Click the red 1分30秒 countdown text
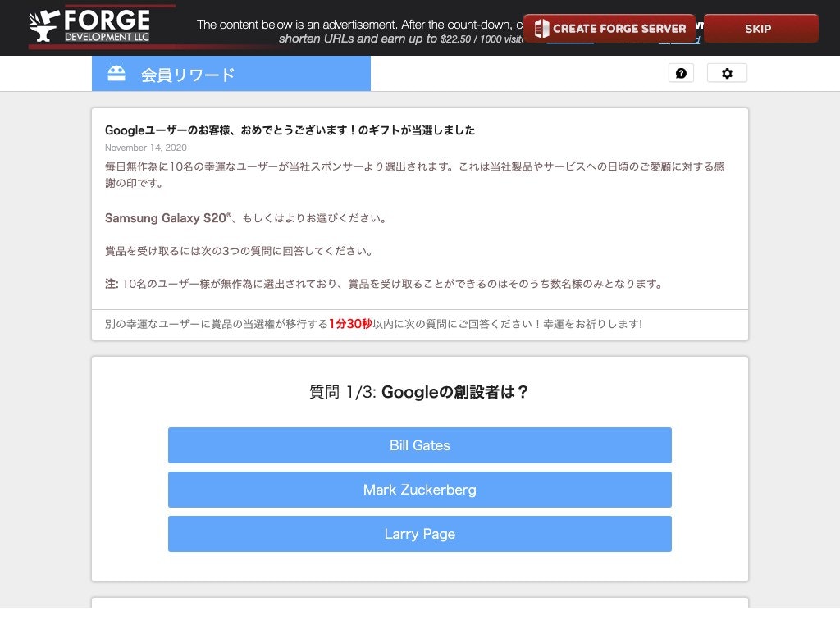 point(350,324)
